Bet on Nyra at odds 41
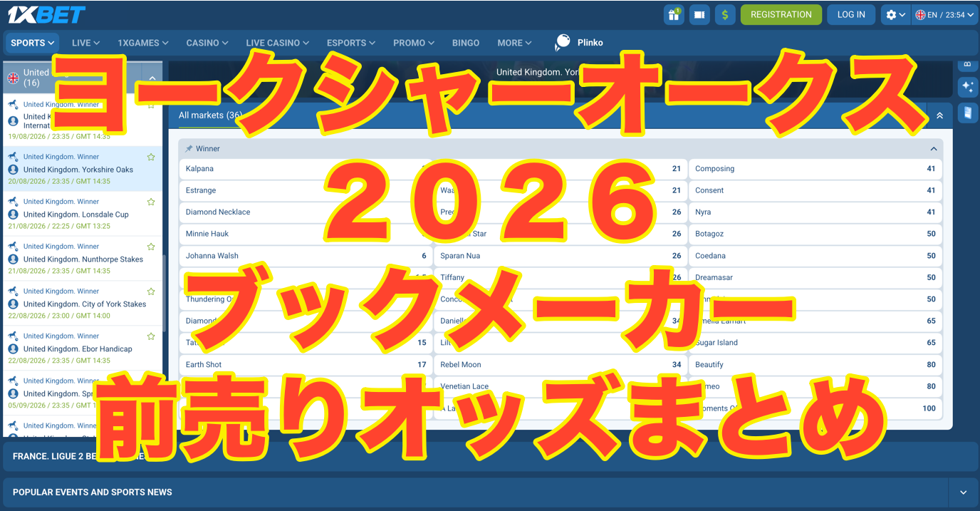 (815, 212)
